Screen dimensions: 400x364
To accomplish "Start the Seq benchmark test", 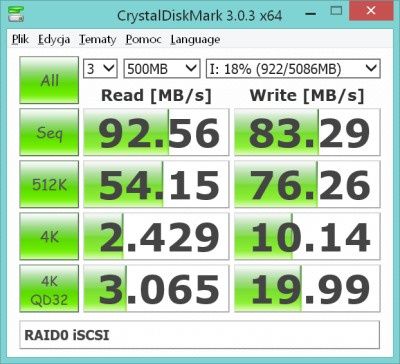I will pyautogui.click(x=49, y=132).
